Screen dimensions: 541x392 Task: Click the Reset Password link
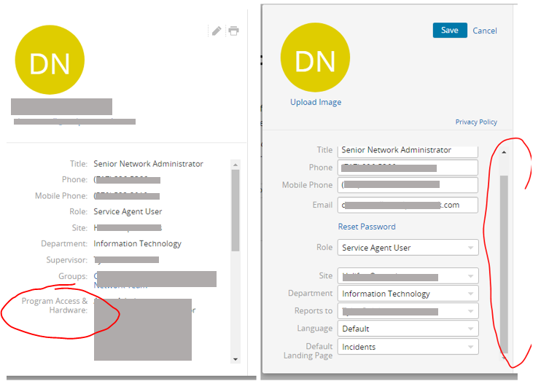[x=367, y=227]
